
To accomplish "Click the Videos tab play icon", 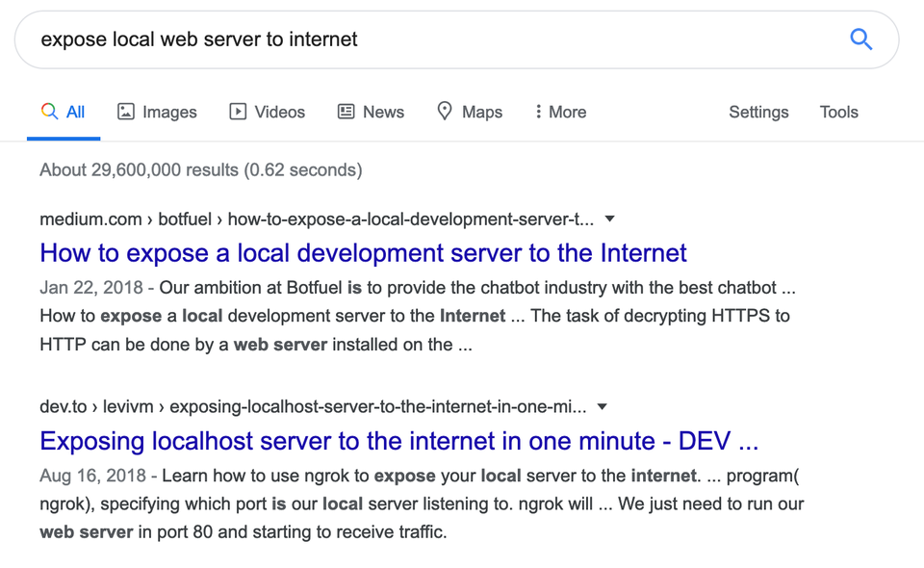I will [238, 112].
